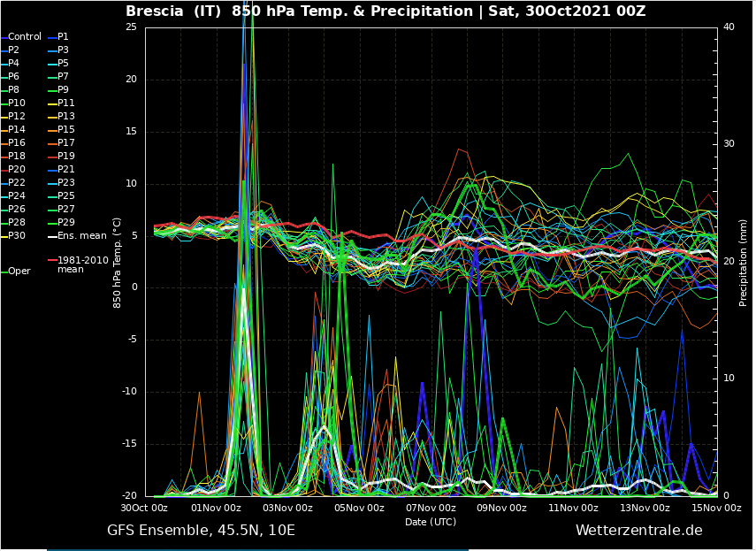Click the 11Nov 00z date tick
The width and height of the screenshot is (756, 551).
click(573, 508)
